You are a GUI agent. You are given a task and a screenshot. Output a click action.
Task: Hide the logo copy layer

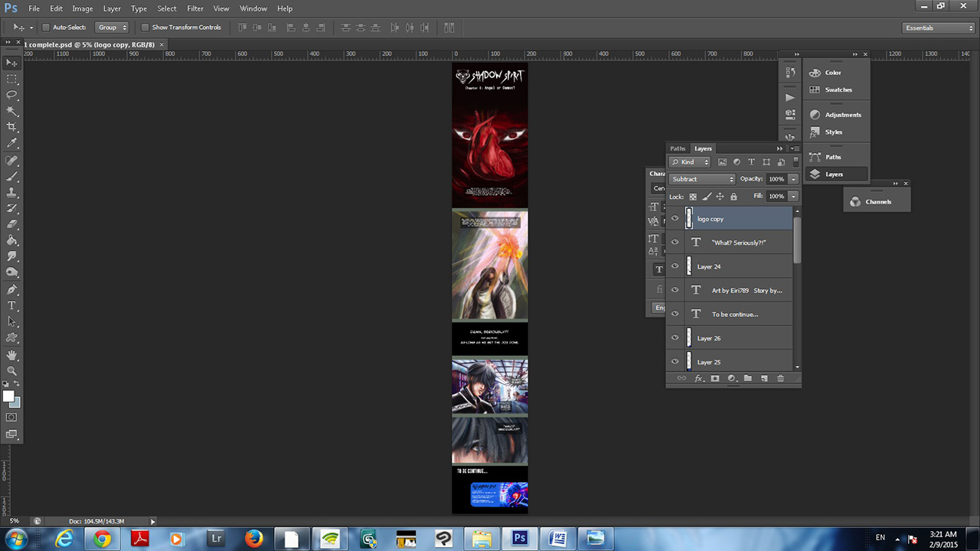(x=675, y=219)
